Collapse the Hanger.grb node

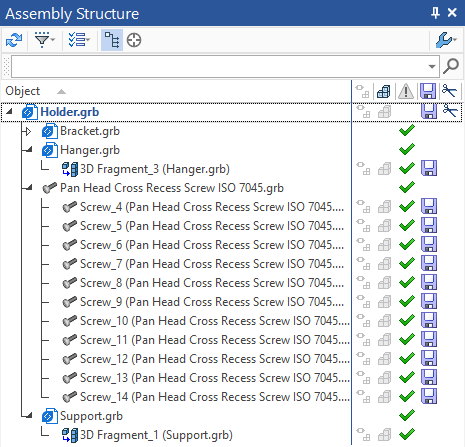29,150
